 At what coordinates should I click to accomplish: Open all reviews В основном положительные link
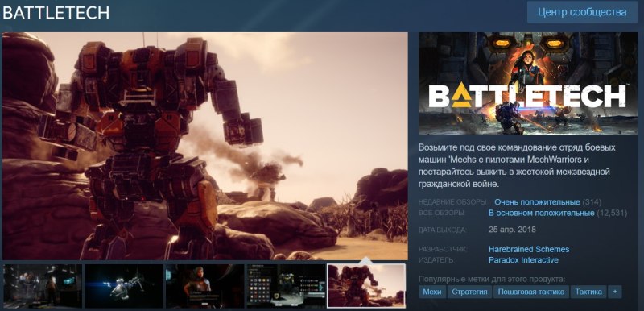tap(541, 213)
